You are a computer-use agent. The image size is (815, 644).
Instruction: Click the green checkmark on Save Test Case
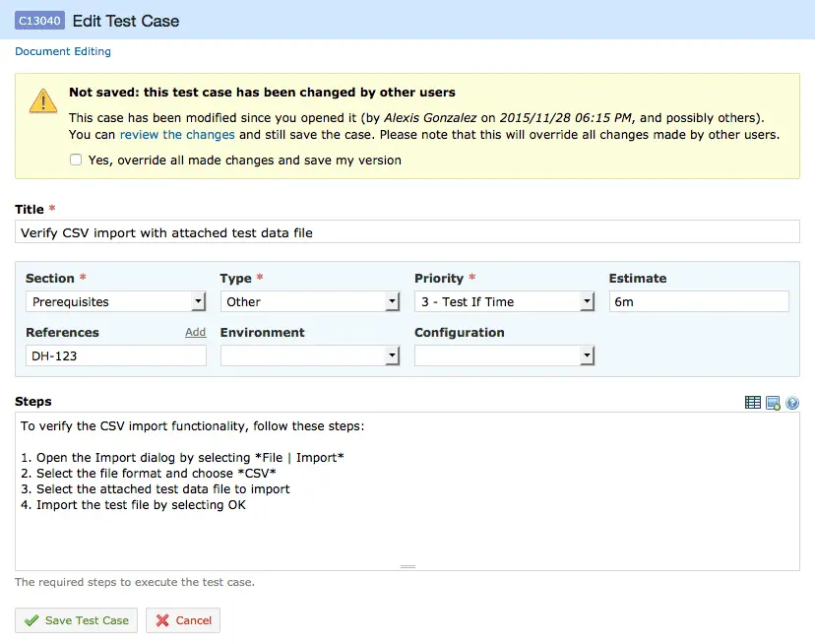(x=31, y=620)
